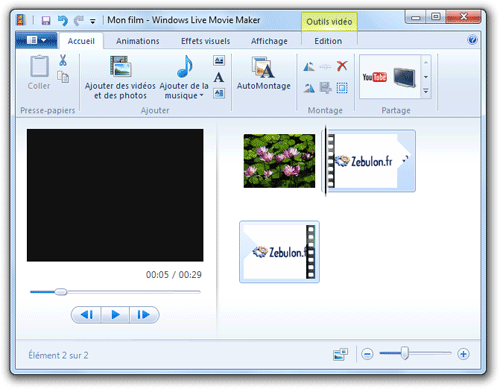Open the Effets visuels tab

(205, 41)
